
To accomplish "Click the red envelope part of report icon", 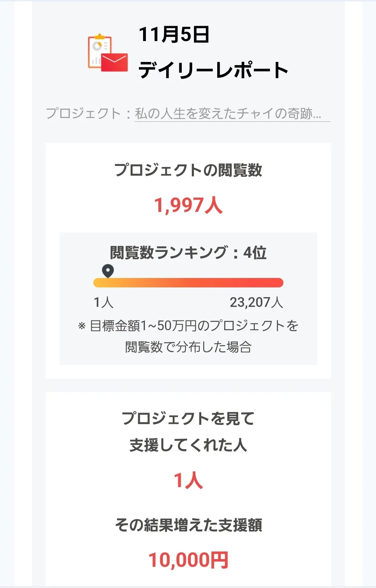I will [x=115, y=63].
